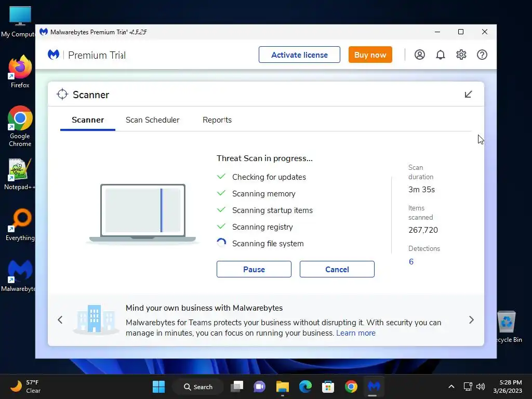Click the 'Checking for updates' step text
The height and width of the screenshot is (399, 532).
pos(269,177)
